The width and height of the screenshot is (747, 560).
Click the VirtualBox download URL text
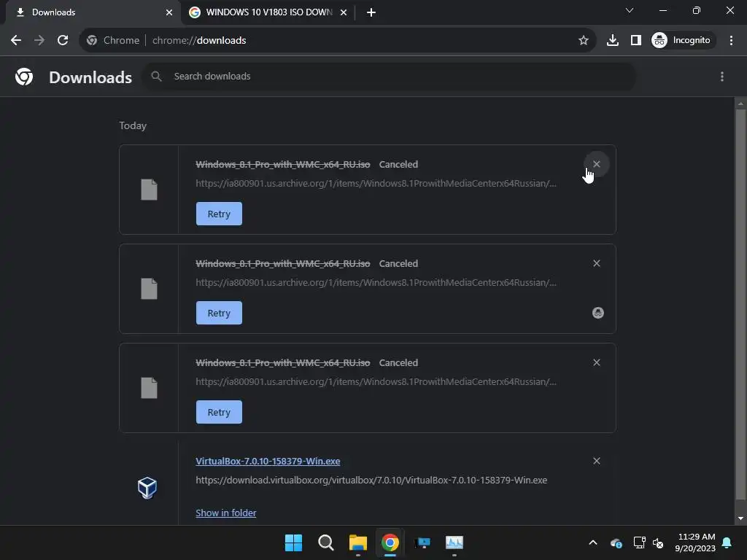371,480
